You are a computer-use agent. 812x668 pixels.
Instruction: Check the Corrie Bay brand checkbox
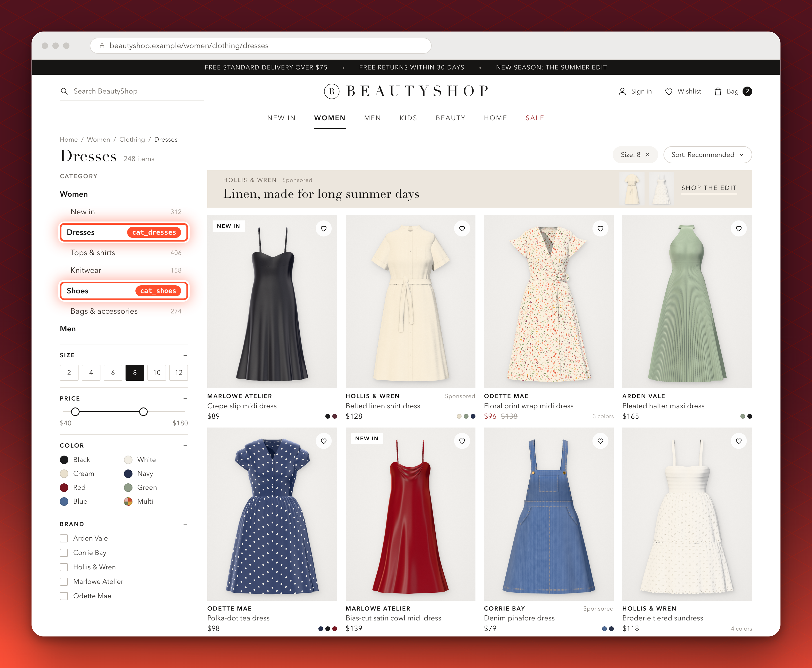64,553
